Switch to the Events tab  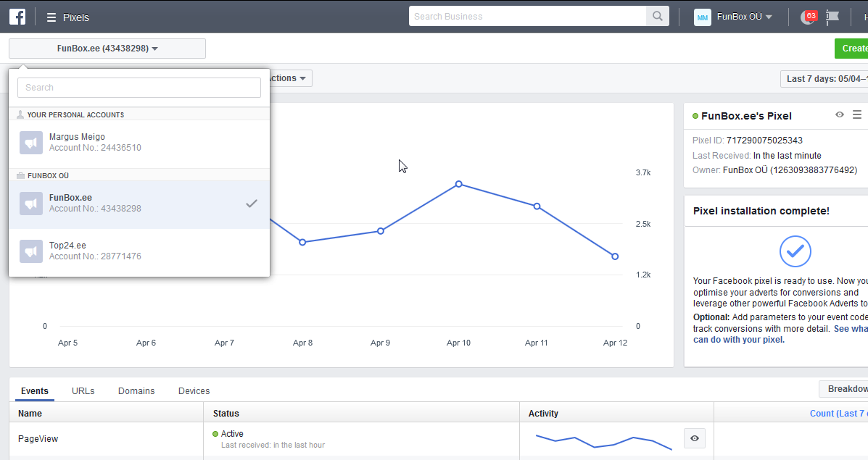coord(35,391)
